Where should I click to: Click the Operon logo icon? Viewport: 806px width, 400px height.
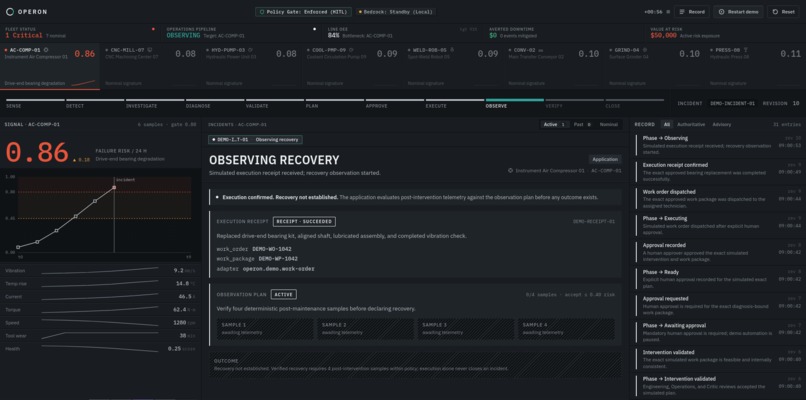click(x=10, y=12)
